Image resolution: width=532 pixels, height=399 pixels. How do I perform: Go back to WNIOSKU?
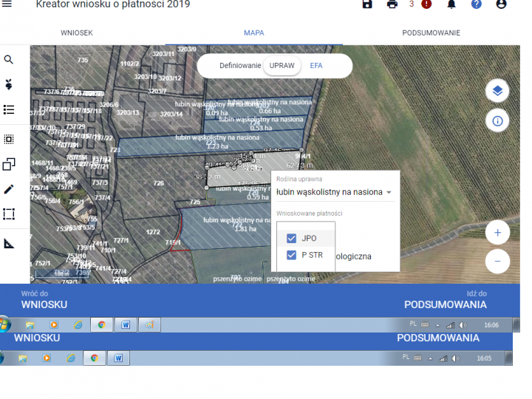[x=44, y=299]
